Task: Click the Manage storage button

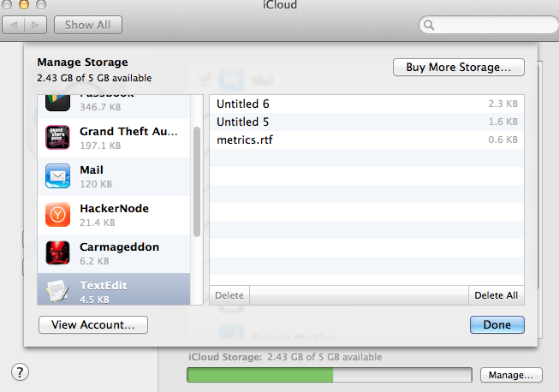Action: [511, 375]
